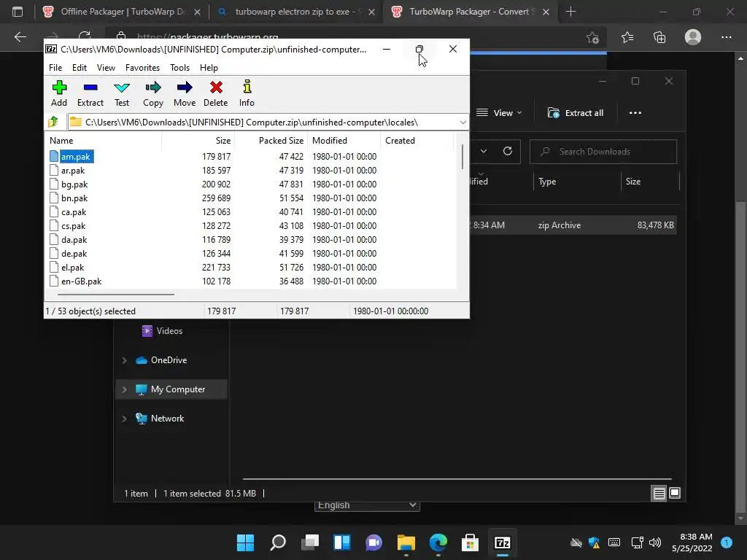The width and height of the screenshot is (747, 560).
Task: Open View dropdown in File Explorer
Action: (499, 113)
